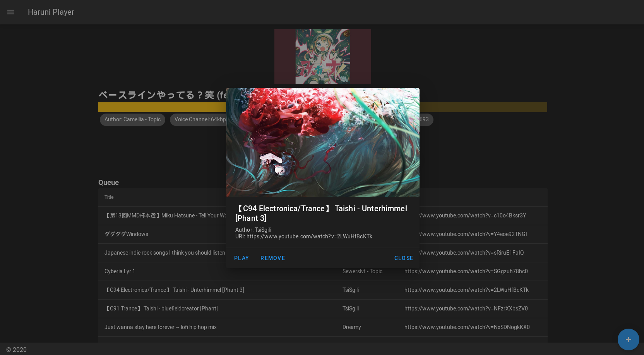
Task: Select the Voice Channel bitrate chip
Action: [x=199, y=120]
